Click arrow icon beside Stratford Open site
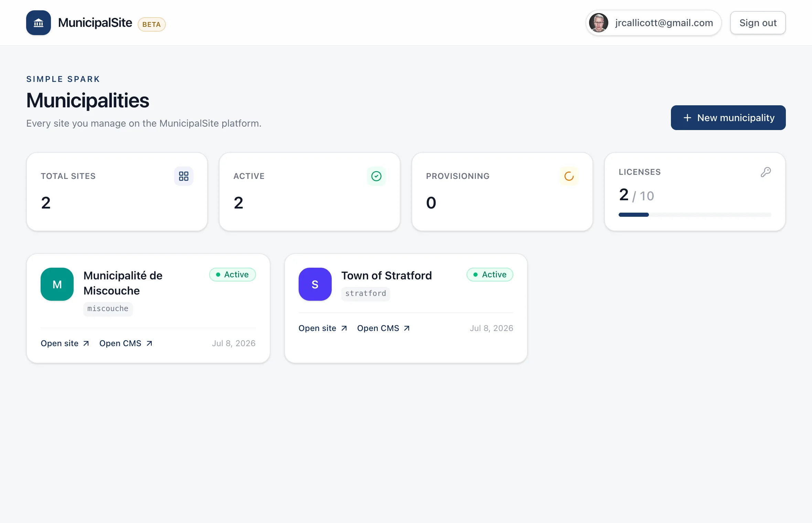This screenshot has width=812, height=523. 344,328
